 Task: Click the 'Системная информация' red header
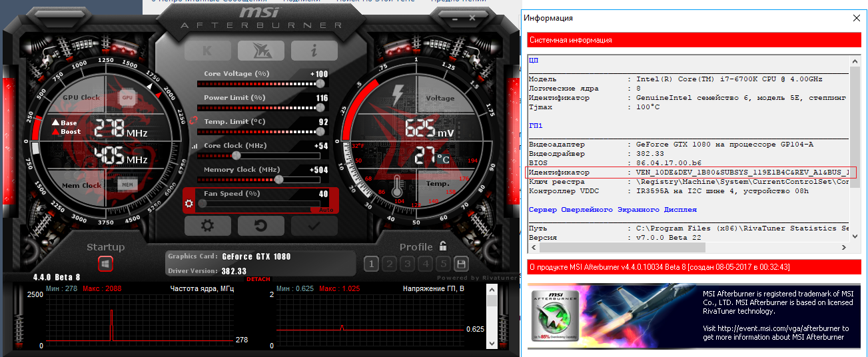coord(693,40)
